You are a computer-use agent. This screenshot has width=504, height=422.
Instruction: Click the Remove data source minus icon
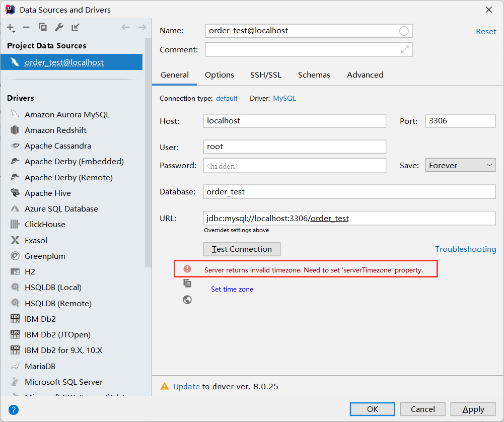coord(26,27)
